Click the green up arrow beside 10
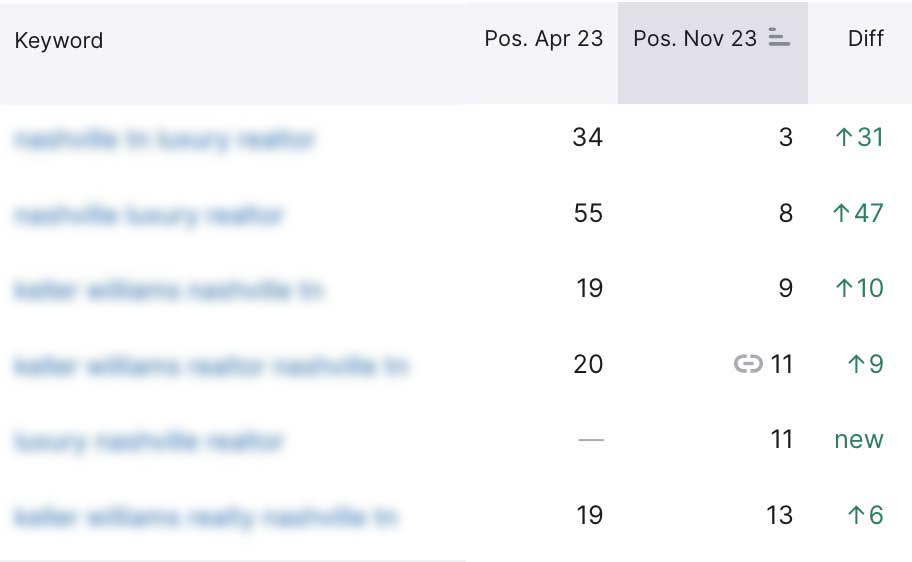 click(843, 289)
